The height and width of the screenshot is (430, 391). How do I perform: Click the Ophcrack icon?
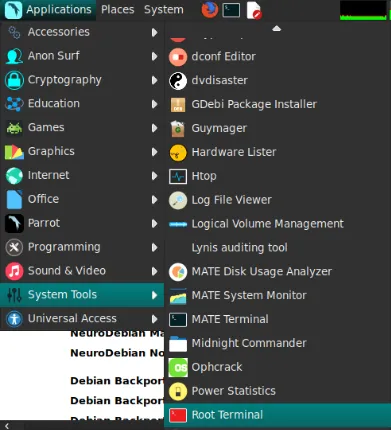178,368
